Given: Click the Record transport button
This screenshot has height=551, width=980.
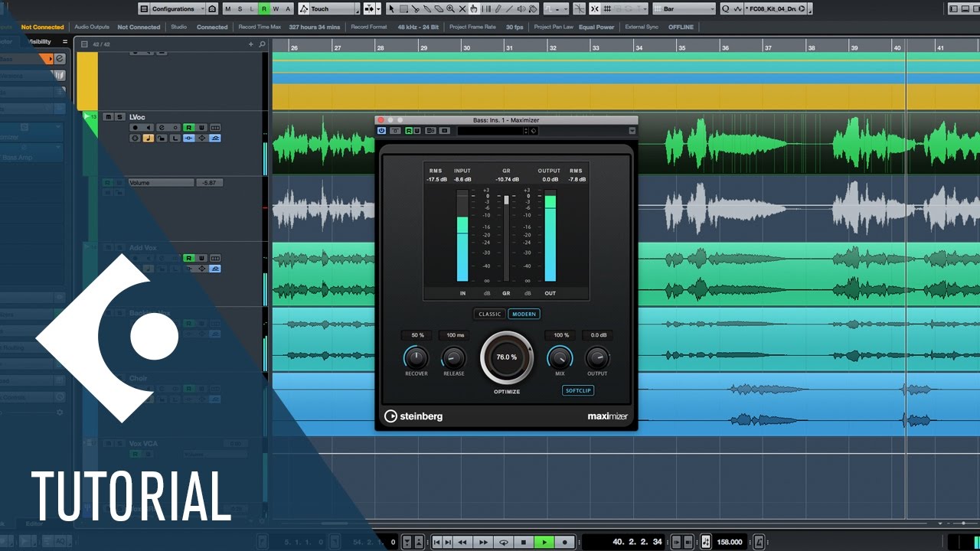Looking at the screenshot, I should coord(565,542).
